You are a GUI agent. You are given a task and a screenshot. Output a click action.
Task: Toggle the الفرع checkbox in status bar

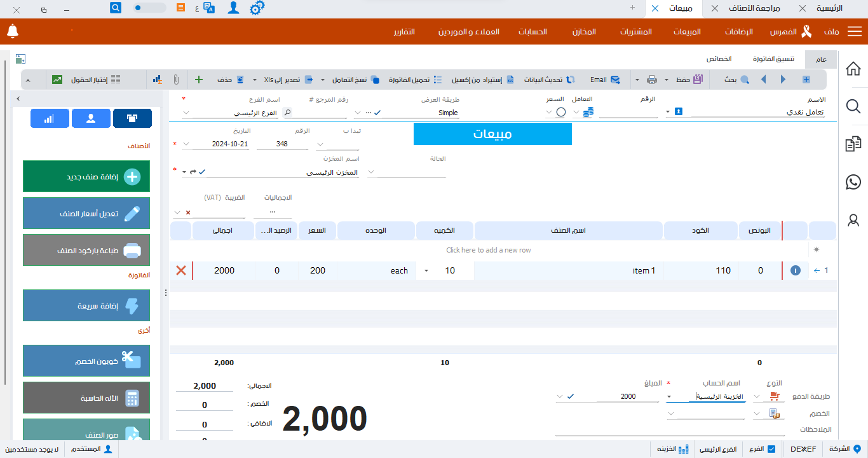[771, 449]
